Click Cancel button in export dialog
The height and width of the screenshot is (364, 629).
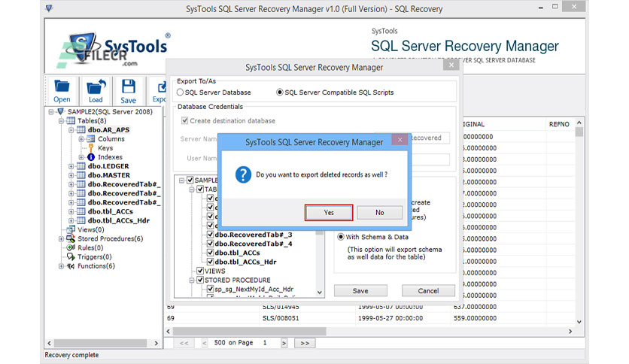coord(428,290)
